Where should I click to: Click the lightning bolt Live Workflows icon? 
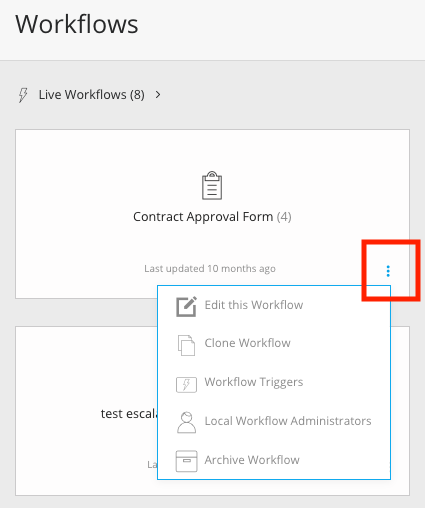pyautogui.click(x=23, y=95)
